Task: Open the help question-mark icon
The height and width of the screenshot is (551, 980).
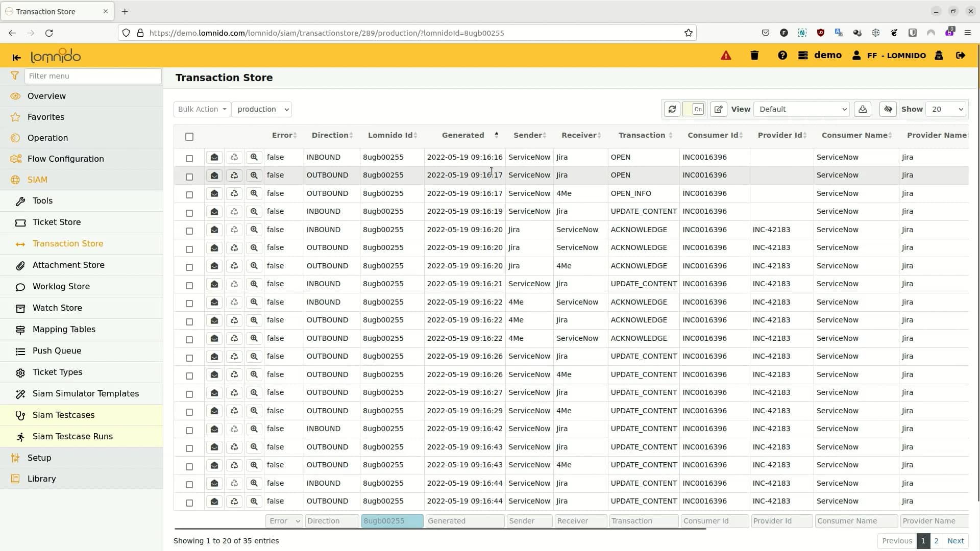Action: coord(782,55)
